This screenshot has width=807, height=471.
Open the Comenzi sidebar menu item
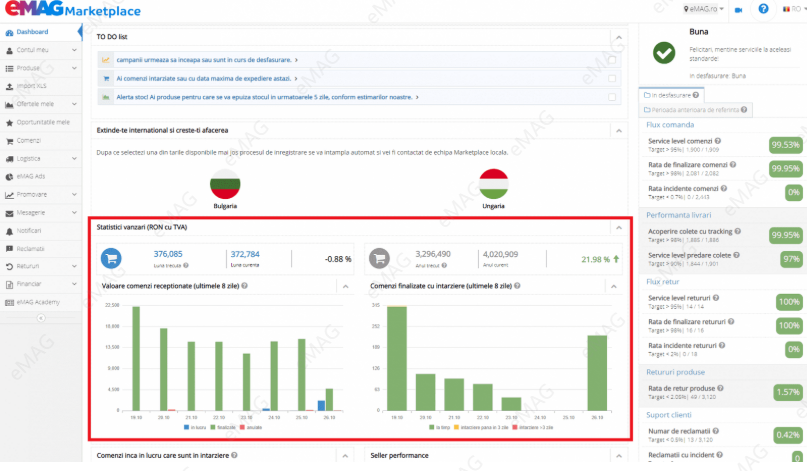click(29, 140)
